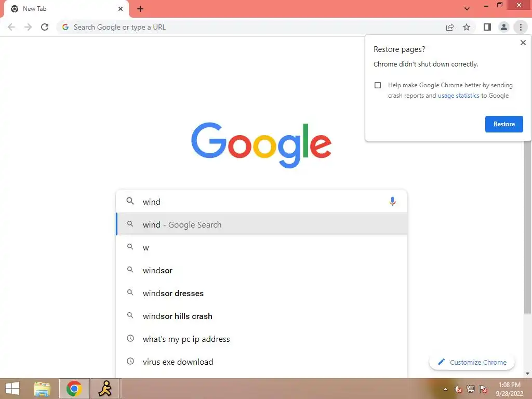Click the scrollbar down arrow
The image size is (532, 399).
pos(527,374)
